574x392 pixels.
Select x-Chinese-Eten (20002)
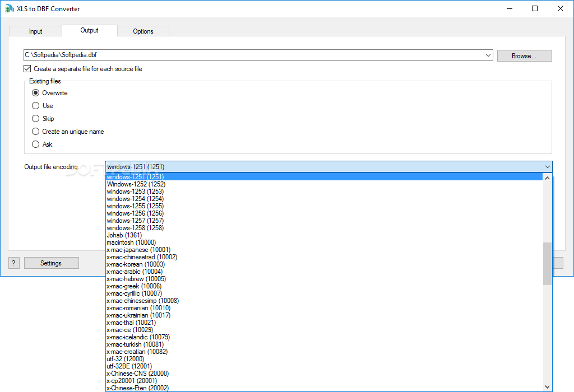(324, 388)
